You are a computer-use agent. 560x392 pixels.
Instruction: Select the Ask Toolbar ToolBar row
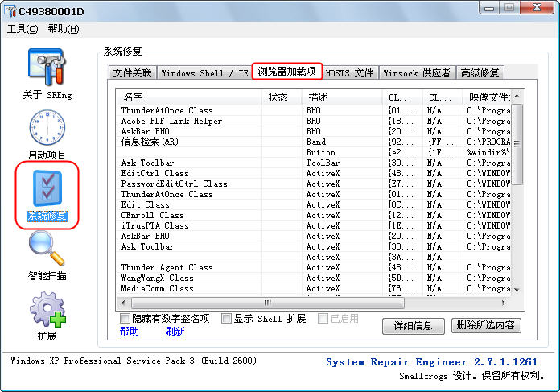click(314, 163)
